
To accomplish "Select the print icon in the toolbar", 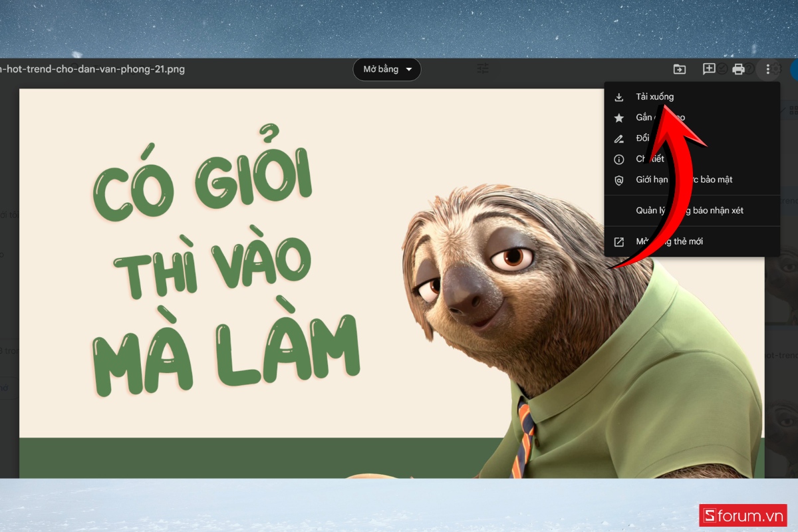I will (x=738, y=68).
